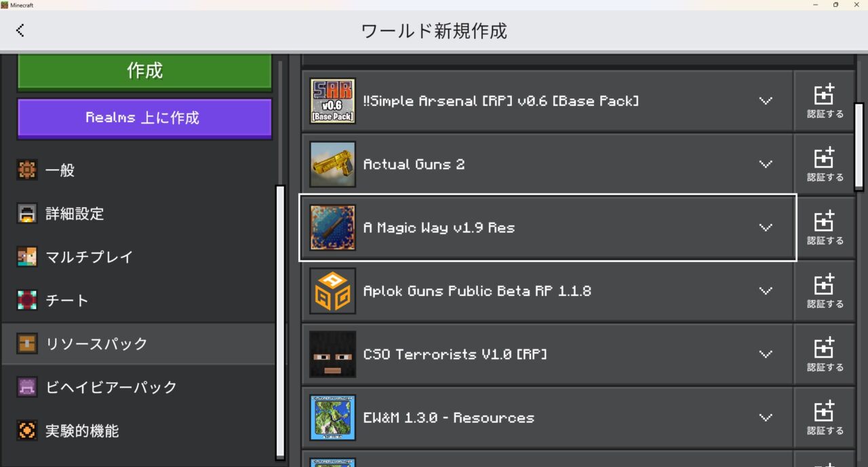Click the Realms 上に作成 button

[144, 117]
